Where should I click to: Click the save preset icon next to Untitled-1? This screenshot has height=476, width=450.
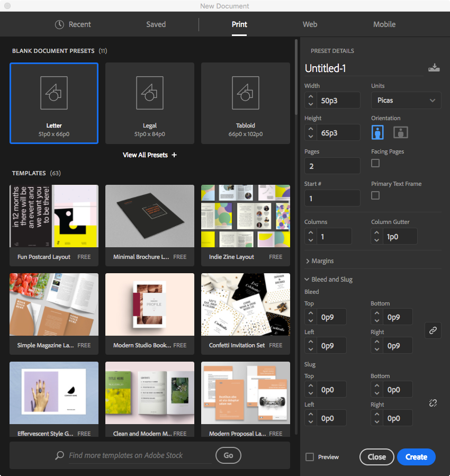(434, 68)
